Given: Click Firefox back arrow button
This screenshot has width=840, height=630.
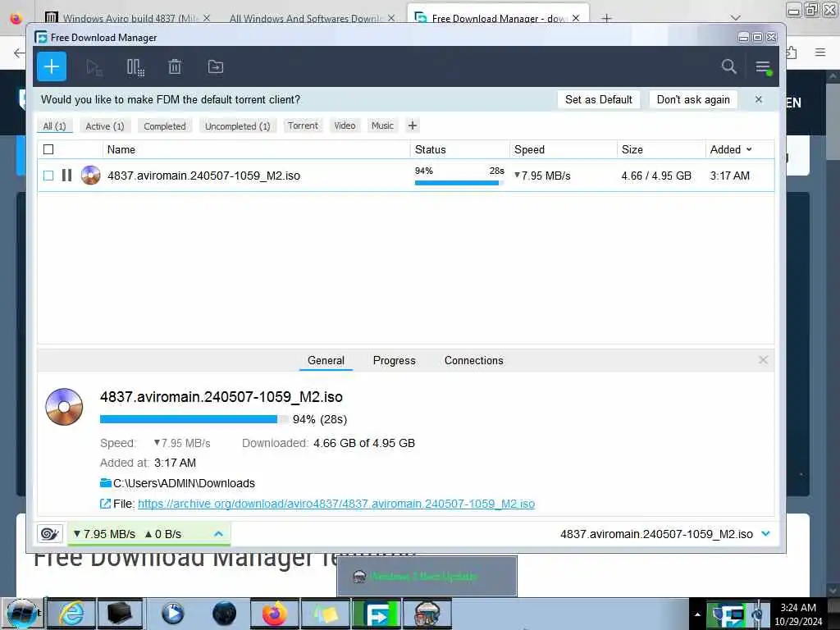Looking at the screenshot, I should pos(19,52).
